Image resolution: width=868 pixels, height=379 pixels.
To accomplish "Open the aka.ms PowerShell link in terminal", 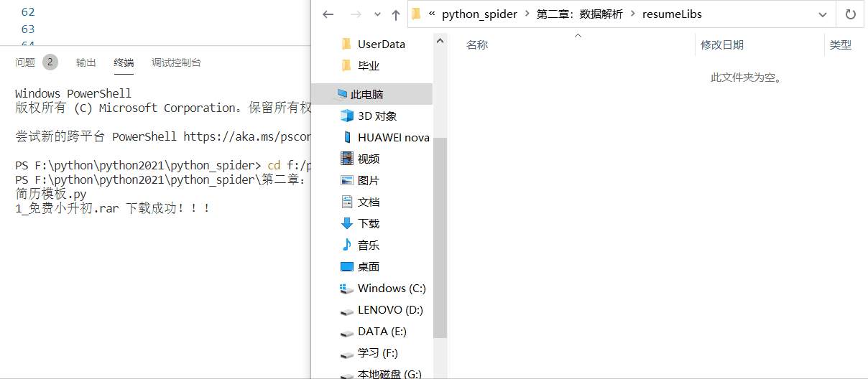I will pyautogui.click(x=247, y=136).
